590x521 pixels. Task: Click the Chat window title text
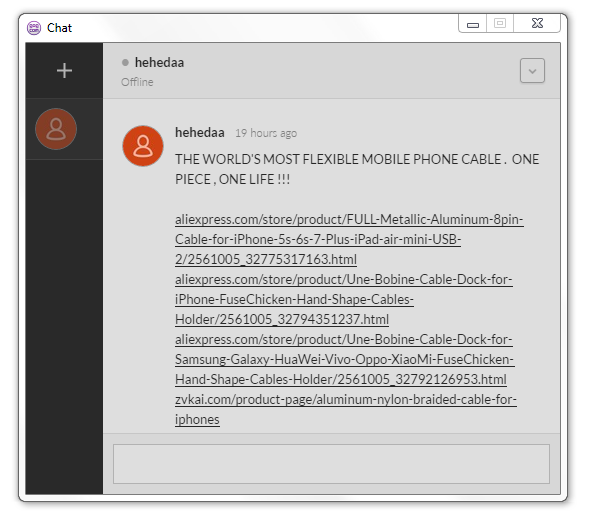click(59, 28)
